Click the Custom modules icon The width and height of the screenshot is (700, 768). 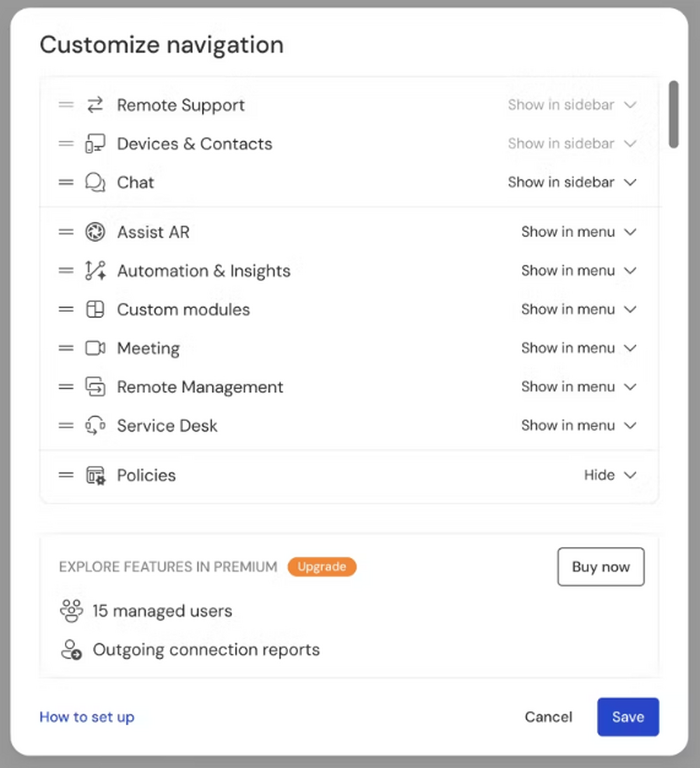(95, 309)
